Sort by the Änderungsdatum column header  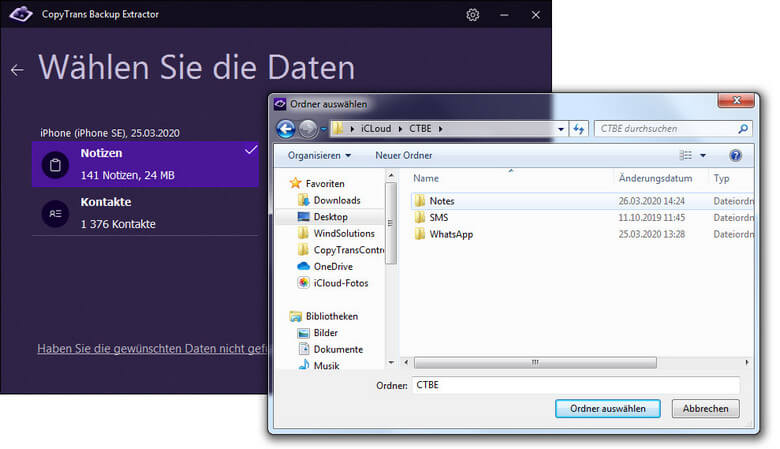click(x=655, y=179)
